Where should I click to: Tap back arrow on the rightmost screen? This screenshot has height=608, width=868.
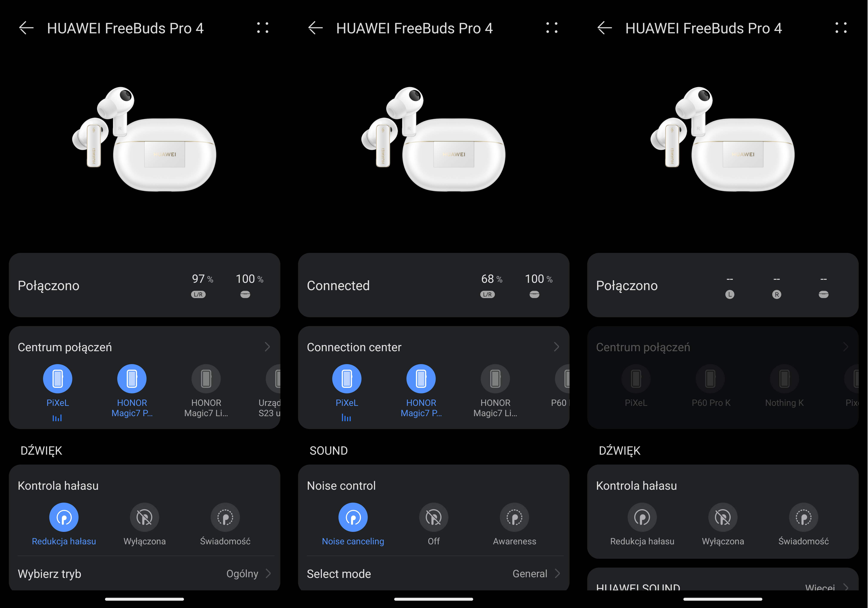(x=604, y=28)
